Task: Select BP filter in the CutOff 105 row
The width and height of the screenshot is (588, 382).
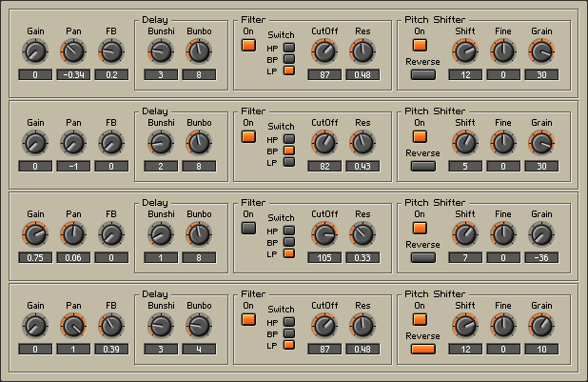Action: [289, 242]
